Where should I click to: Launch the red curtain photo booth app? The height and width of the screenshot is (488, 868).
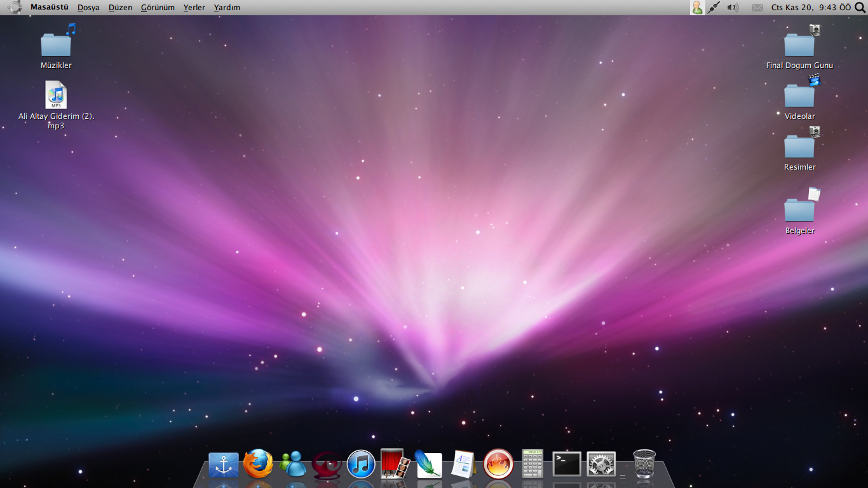pos(395,464)
